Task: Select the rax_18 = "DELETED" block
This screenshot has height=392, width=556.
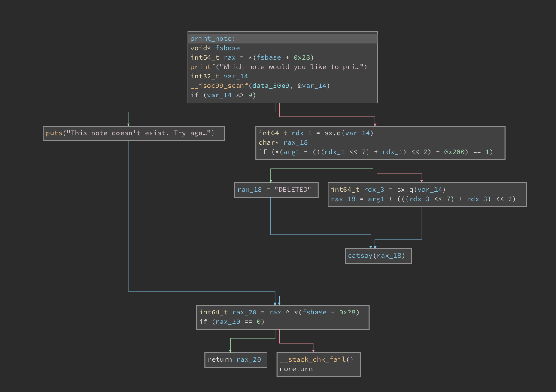Action: (276, 190)
